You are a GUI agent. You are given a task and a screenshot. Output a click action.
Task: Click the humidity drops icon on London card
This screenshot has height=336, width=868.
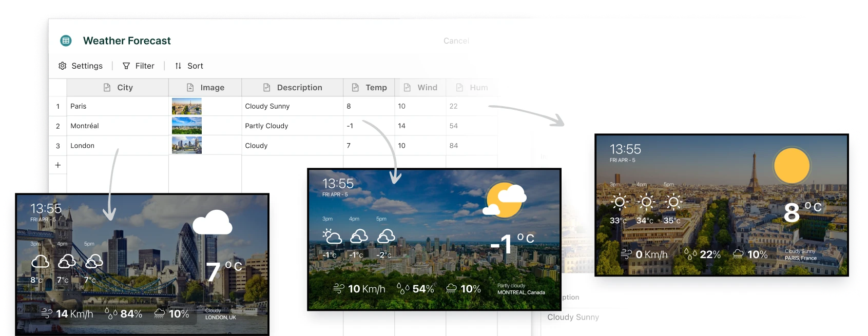tap(111, 313)
